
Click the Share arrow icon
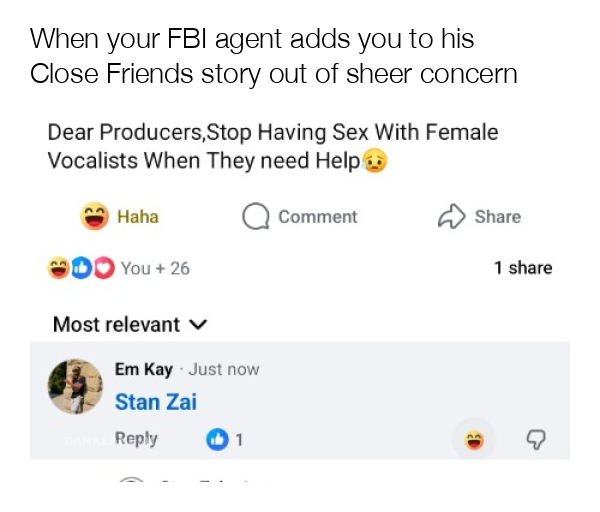pos(451,217)
